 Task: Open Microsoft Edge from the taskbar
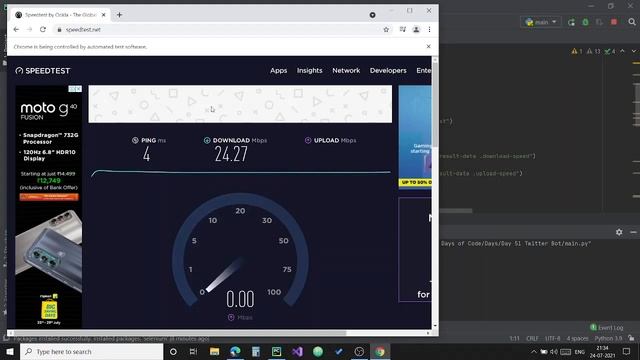coord(235,351)
